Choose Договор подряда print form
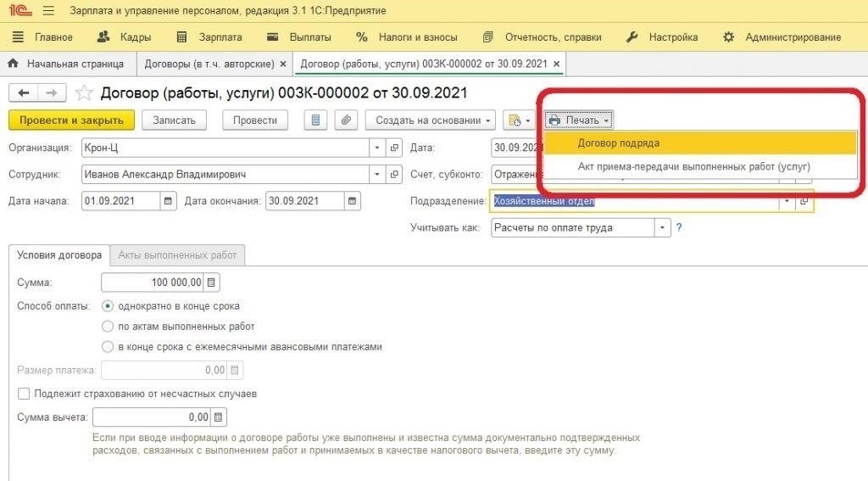This screenshot has width=868, height=481. (701, 143)
